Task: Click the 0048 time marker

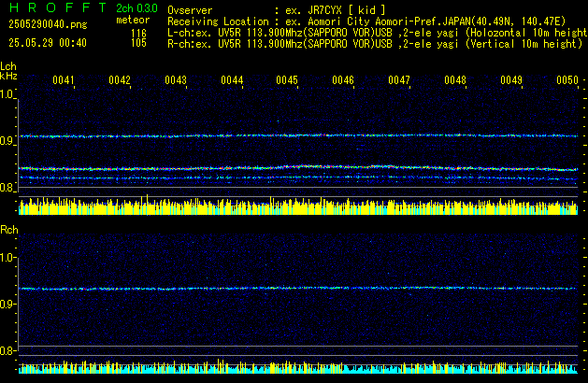Action: 455,80
